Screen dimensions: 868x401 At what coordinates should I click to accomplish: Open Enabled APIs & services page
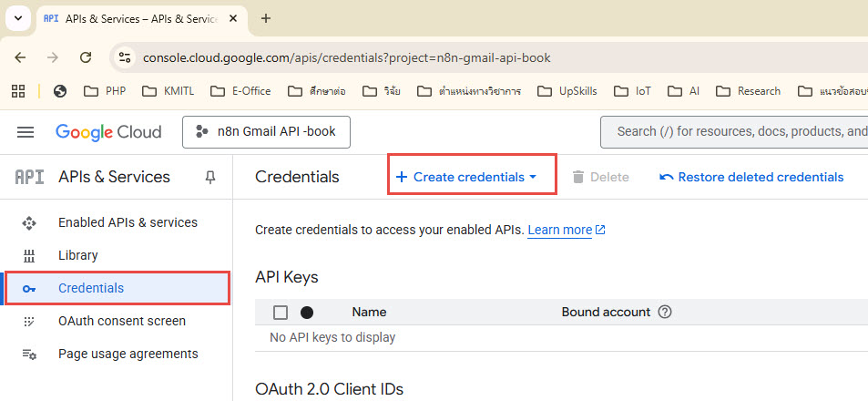point(128,222)
